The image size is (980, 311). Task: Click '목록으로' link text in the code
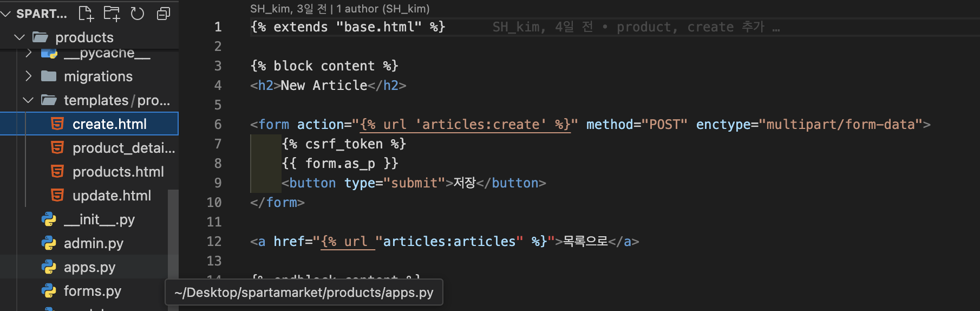(585, 242)
